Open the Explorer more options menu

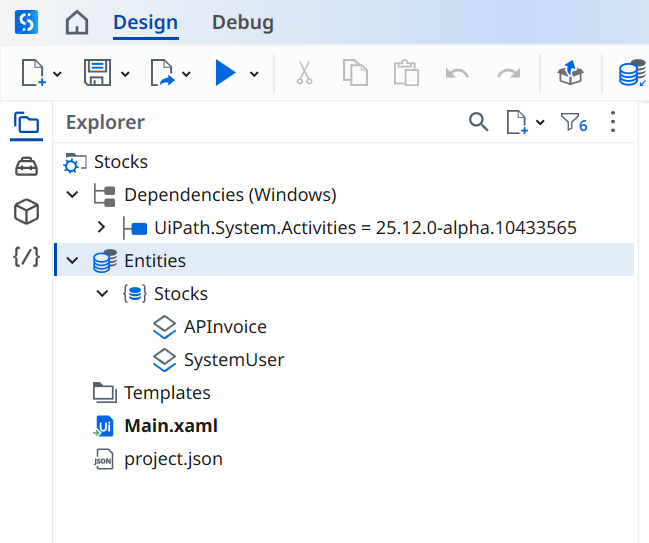pos(613,122)
